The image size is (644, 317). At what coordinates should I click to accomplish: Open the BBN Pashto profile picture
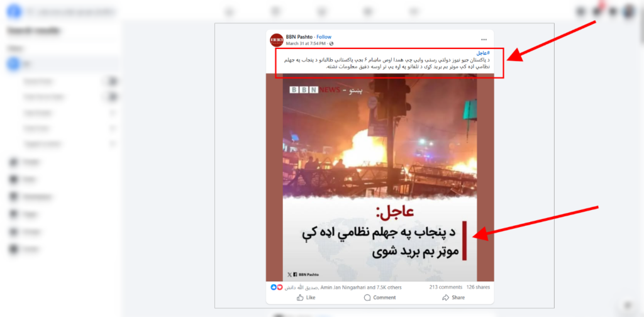[277, 40]
